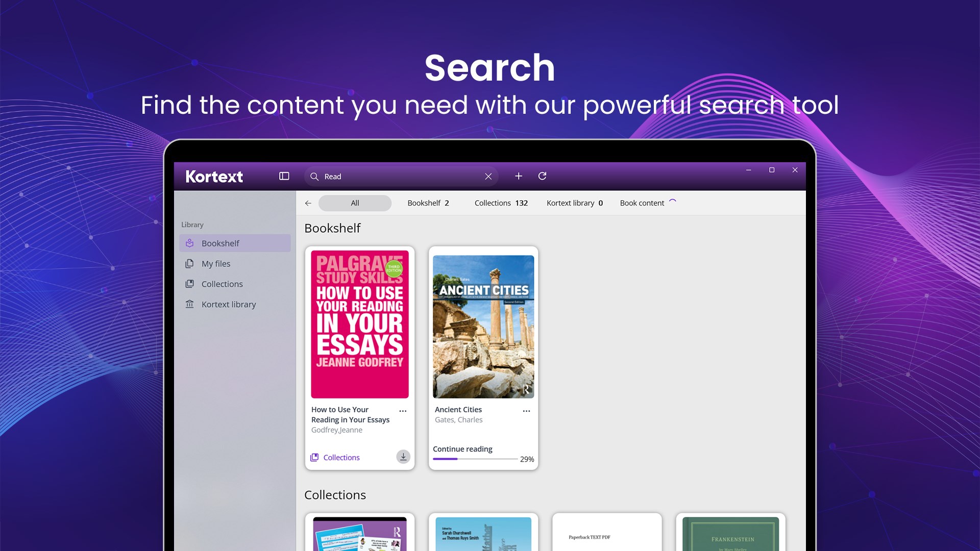Download 'How to Use Your Reading in Your Essays'

pyautogui.click(x=403, y=457)
